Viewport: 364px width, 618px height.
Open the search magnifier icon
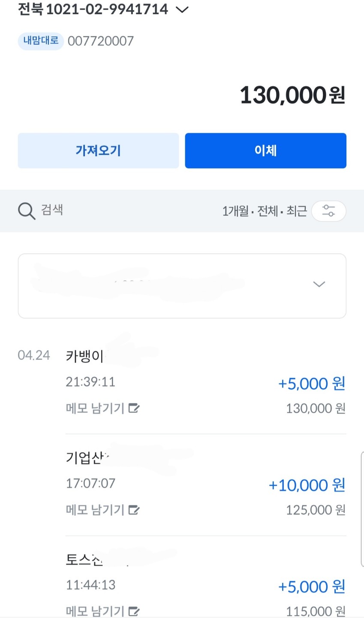point(27,211)
